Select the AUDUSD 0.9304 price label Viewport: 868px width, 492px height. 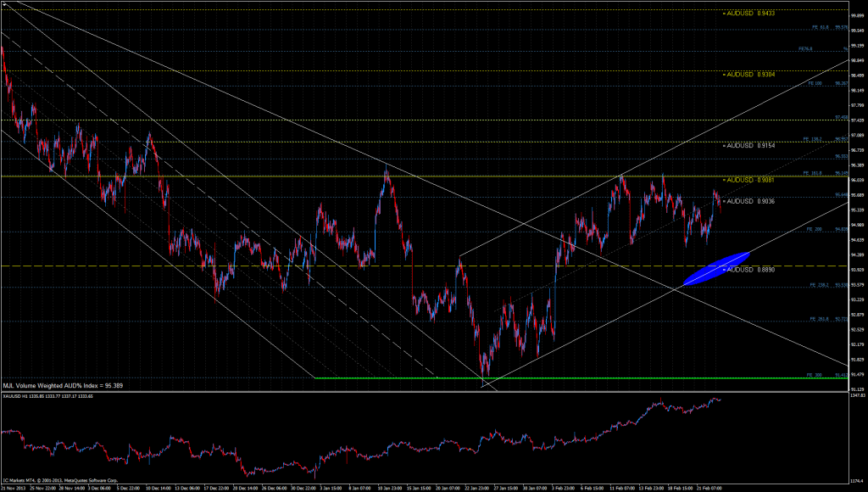(x=750, y=75)
